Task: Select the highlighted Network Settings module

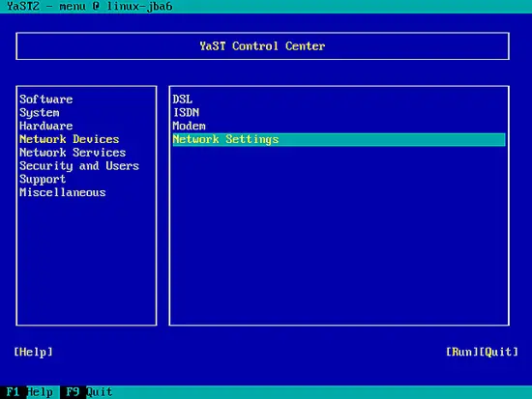Action: coord(339,139)
